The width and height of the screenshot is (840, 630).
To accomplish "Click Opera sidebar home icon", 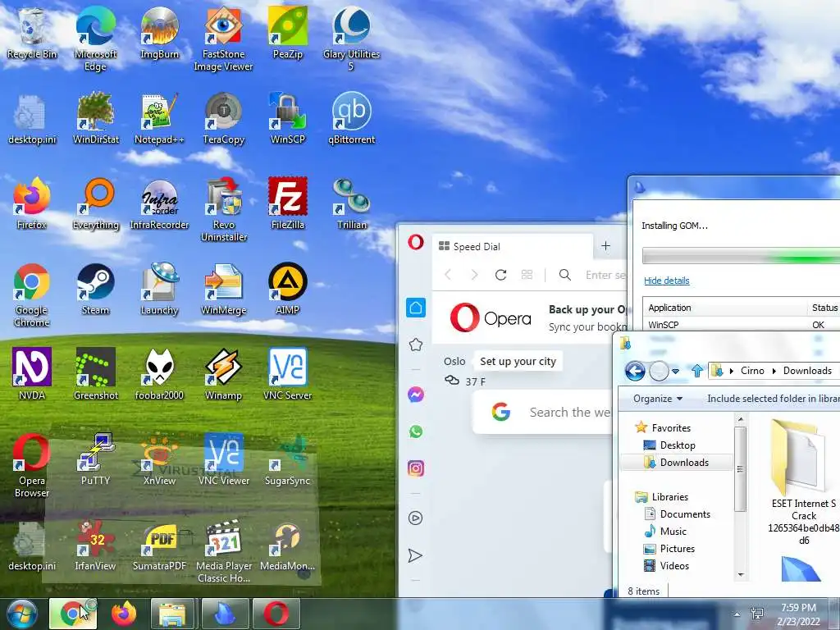I will pyautogui.click(x=416, y=308).
